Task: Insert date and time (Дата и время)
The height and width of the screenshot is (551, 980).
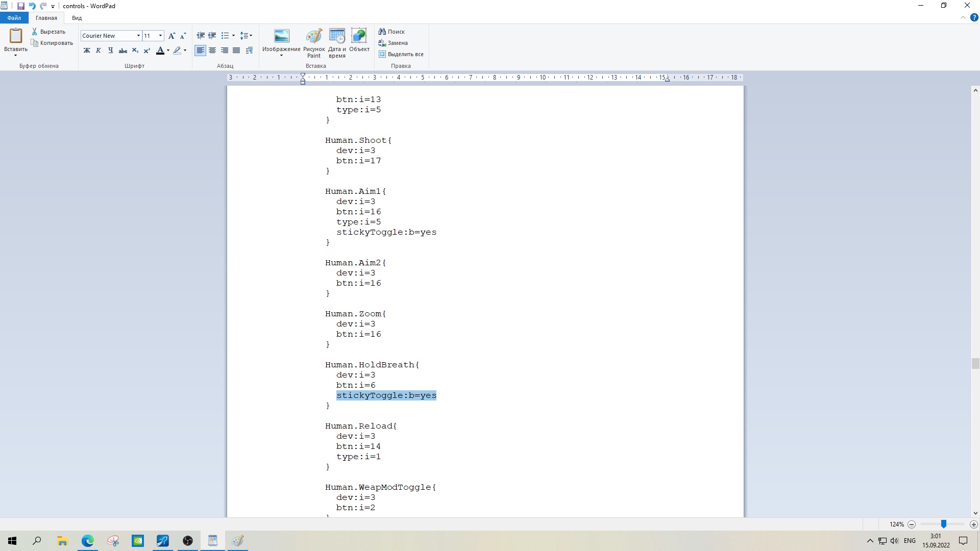Action: [x=337, y=37]
